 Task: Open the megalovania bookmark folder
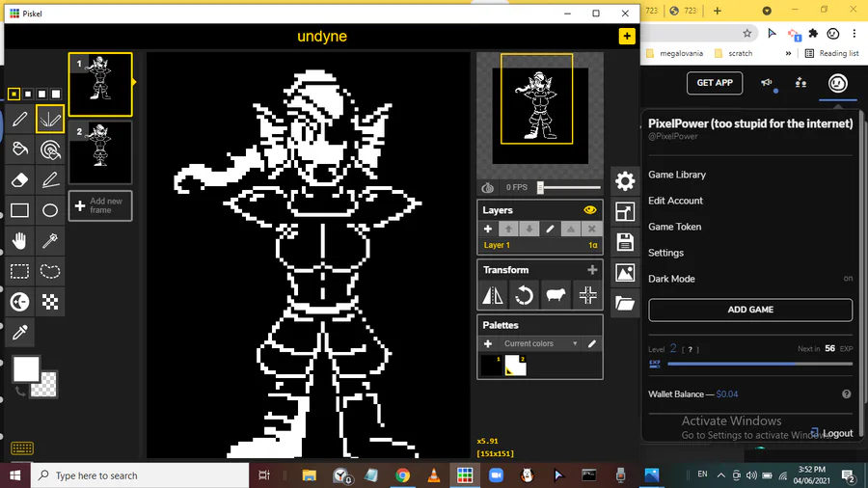click(x=675, y=53)
